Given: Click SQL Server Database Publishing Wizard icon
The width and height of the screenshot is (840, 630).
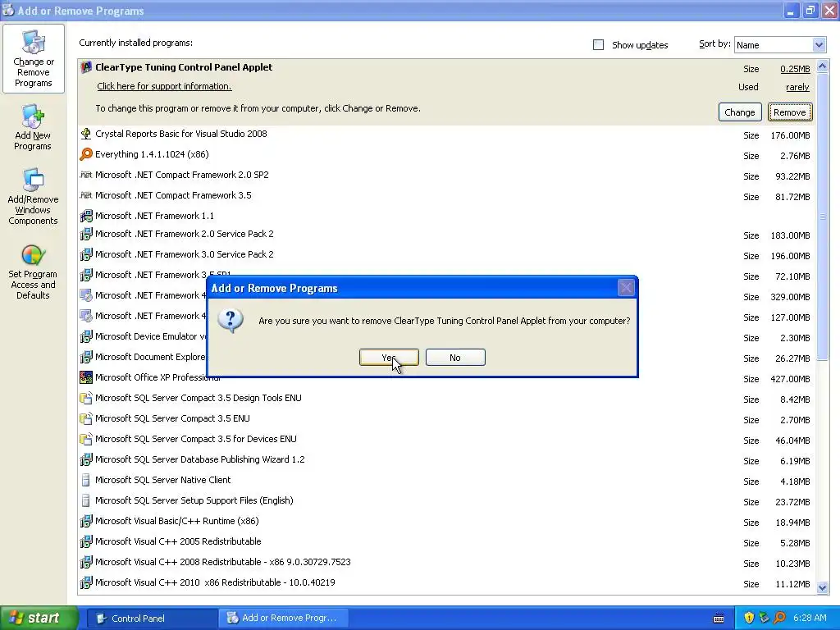Looking at the screenshot, I should point(85,459).
